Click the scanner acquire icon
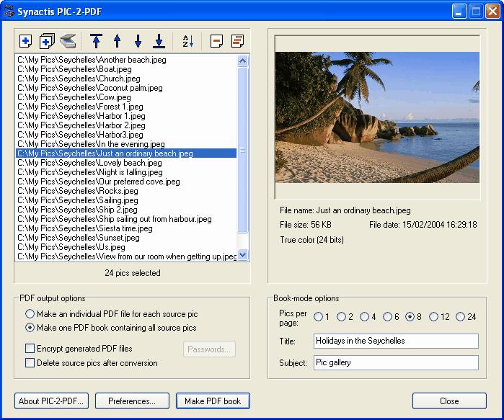This screenshot has width=504, height=420. coord(68,41)
